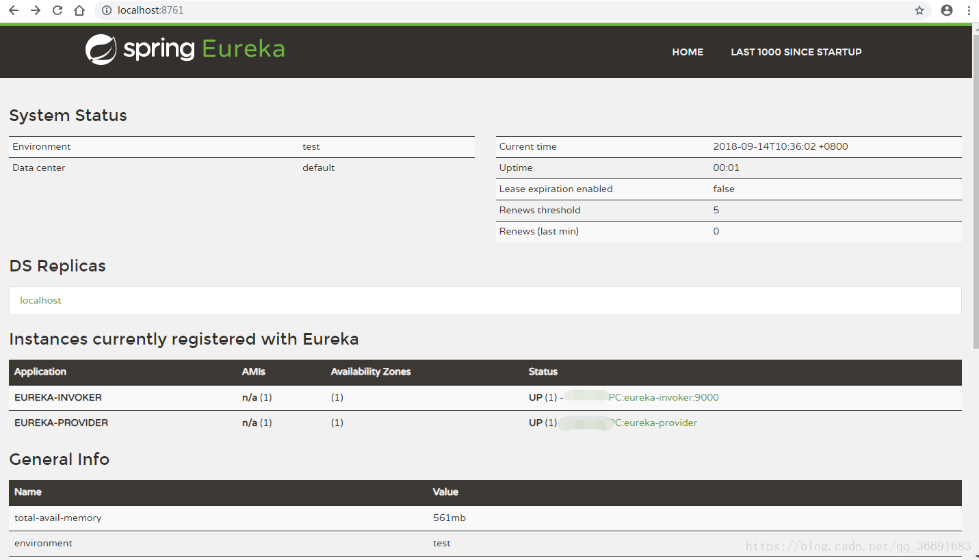Click the Lease expiration enabled label
The height and width of the screenshot is (560, 979).
tap(556, 189)
